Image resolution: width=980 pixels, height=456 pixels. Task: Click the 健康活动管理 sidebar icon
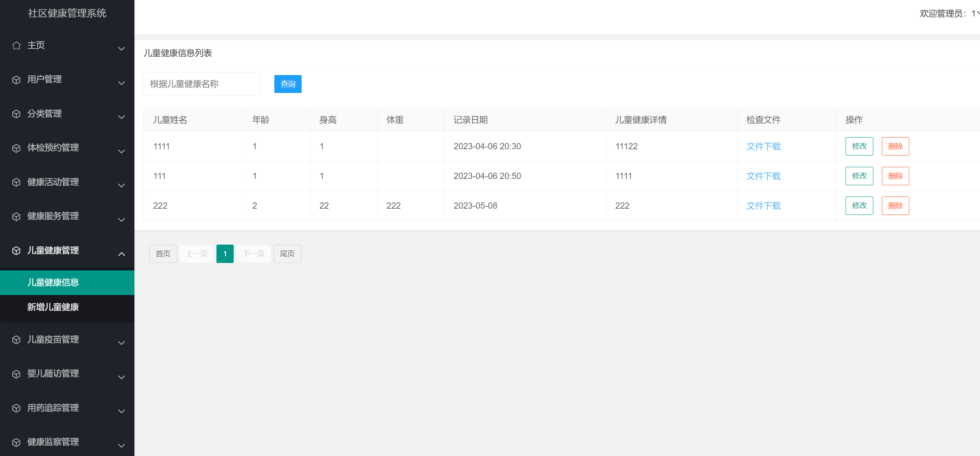16,182
